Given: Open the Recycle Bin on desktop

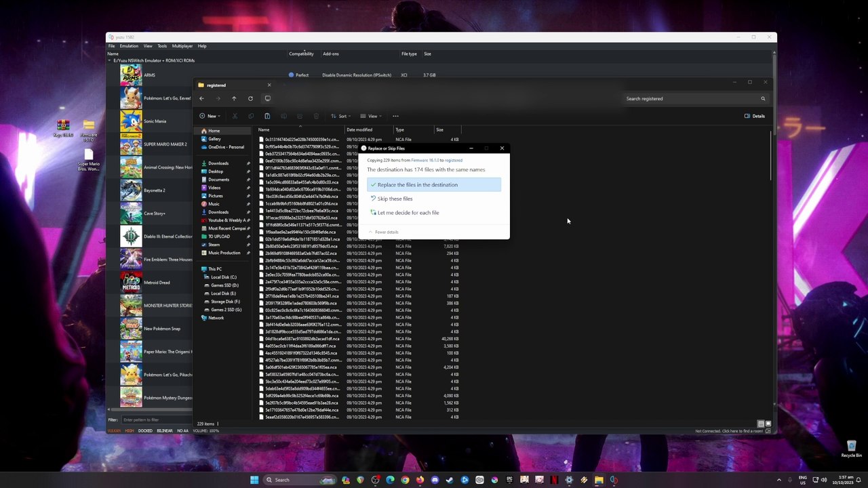Looking at the screenshot, I should point(851,449).
